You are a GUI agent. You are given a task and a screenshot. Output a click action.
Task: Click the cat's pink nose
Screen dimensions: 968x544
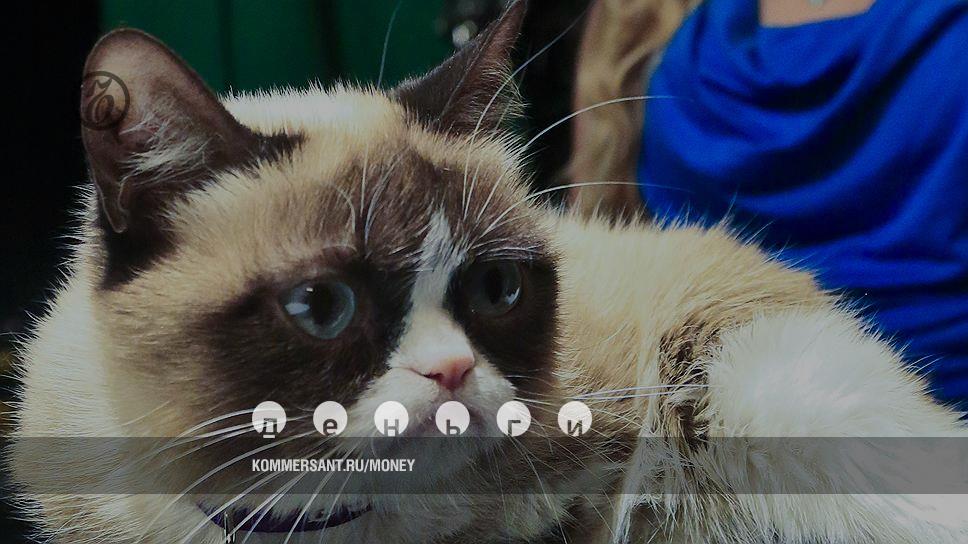coord(448,373)
